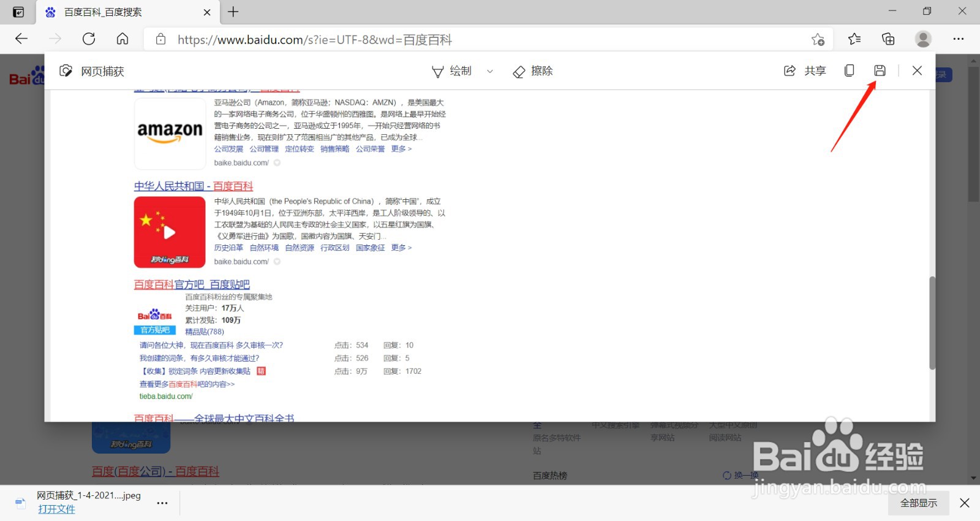Expand the Draw tool dropdown arrow
The width and height of the screenshot is (980, 521).
490,71
